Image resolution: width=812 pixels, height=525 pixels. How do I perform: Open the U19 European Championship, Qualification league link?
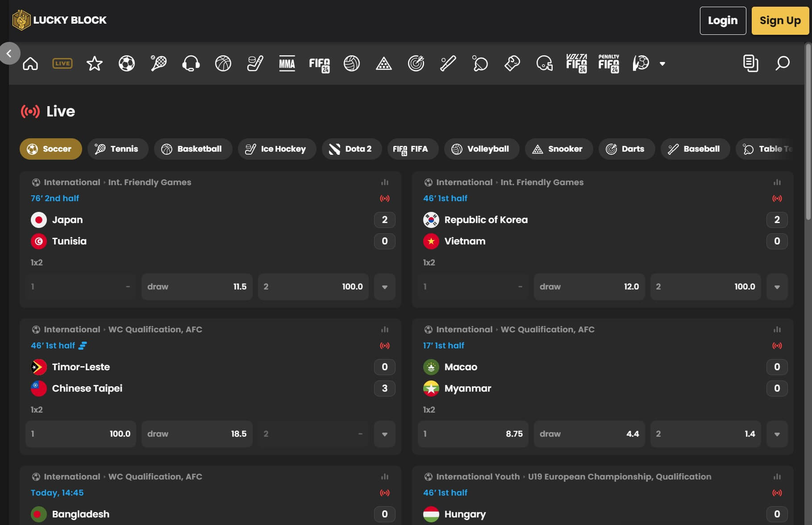(x=620, y=476)
